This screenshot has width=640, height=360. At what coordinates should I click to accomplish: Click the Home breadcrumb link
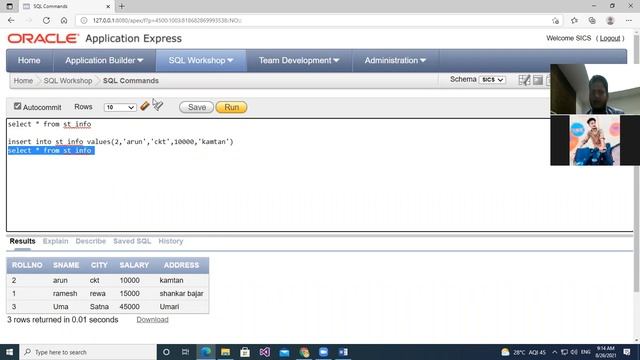[x=23, y=80]
